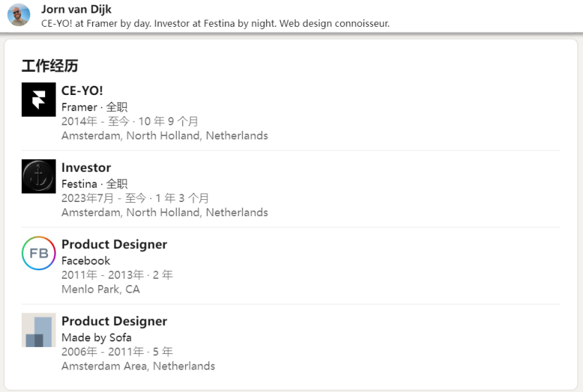Screen dimensions: 583x392
Task: Click the Amsterdam Area, Netherlands location
Action: click(x=138, y=366)
